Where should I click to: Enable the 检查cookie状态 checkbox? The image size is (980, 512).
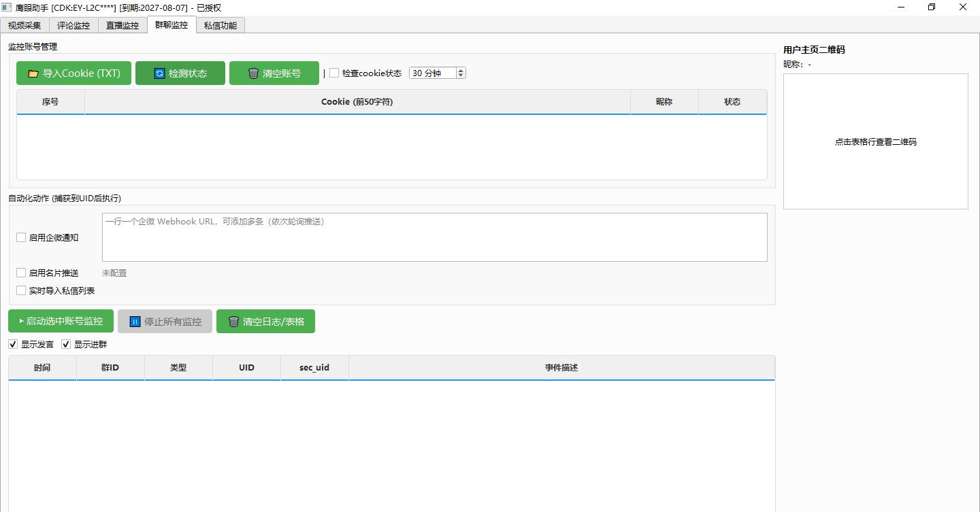(334, 73)
